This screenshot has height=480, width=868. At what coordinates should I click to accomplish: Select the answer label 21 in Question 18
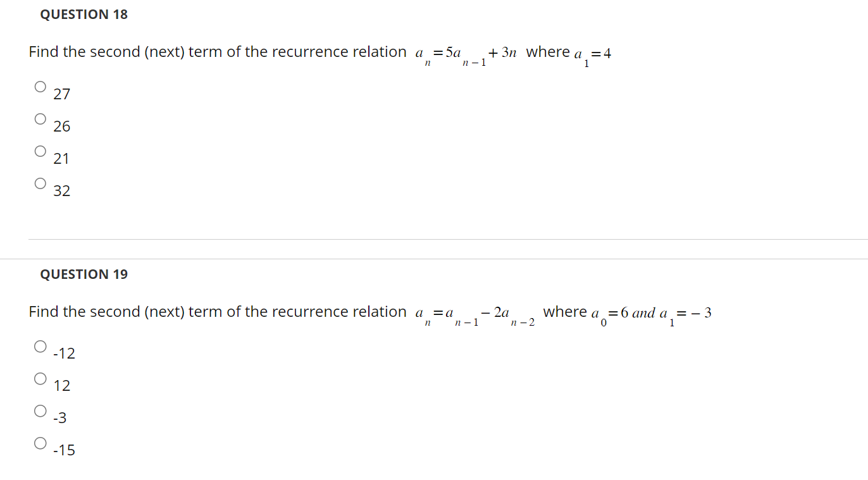coord(61,158)
